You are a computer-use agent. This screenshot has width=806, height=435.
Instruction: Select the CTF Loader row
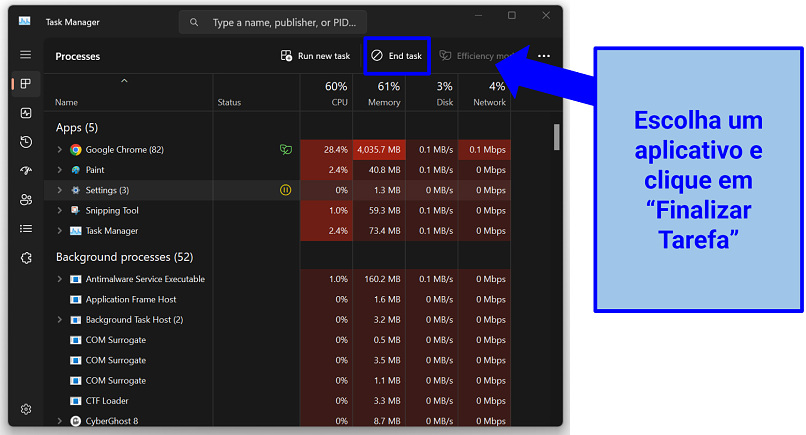pos(278,401)
